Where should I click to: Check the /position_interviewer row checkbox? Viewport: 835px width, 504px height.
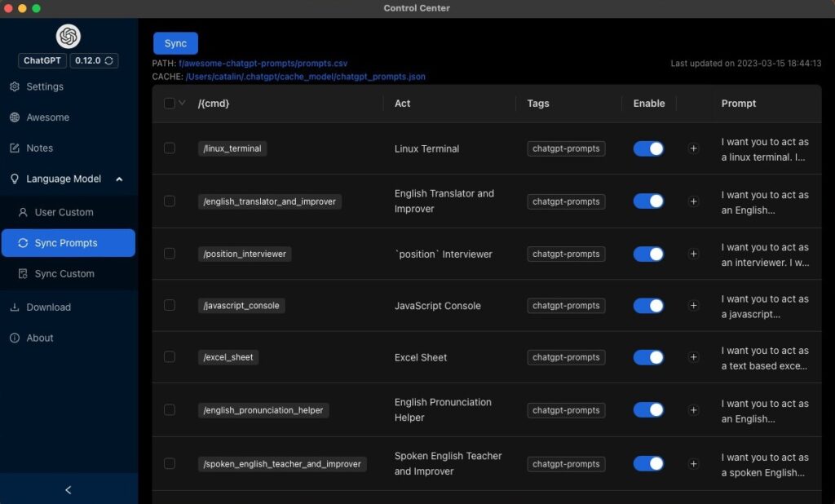pos(170,254)
